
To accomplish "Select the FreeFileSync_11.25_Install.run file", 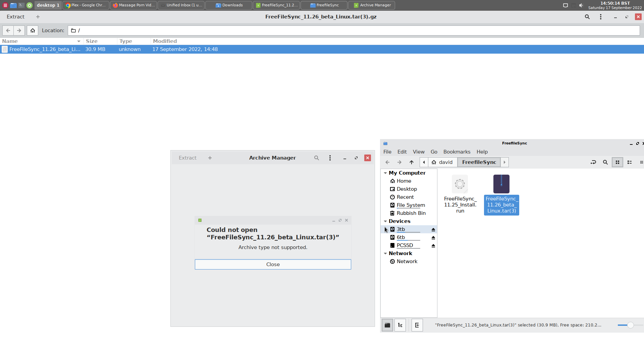I will coord(460,194).
